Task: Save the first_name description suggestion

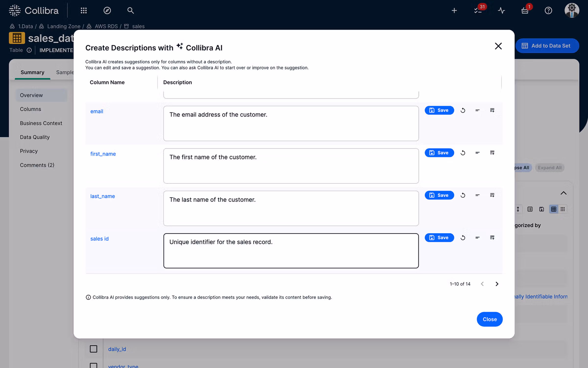Action: 439,153
